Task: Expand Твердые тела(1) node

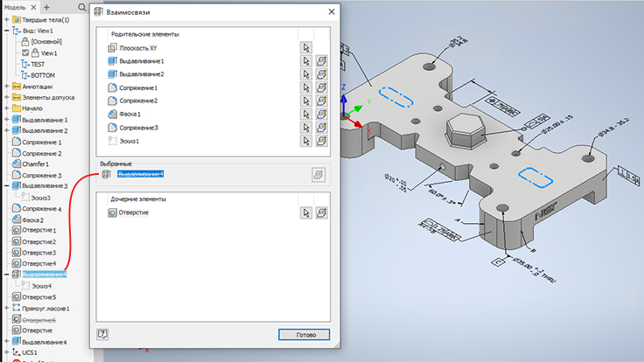Action: 7,19
